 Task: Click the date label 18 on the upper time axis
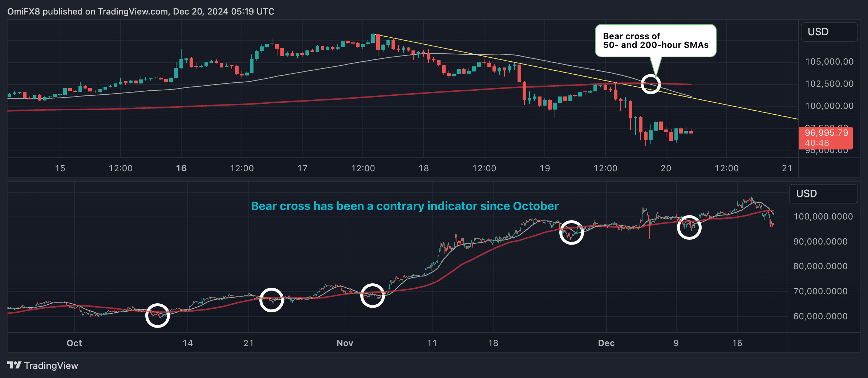coord(423,168)
